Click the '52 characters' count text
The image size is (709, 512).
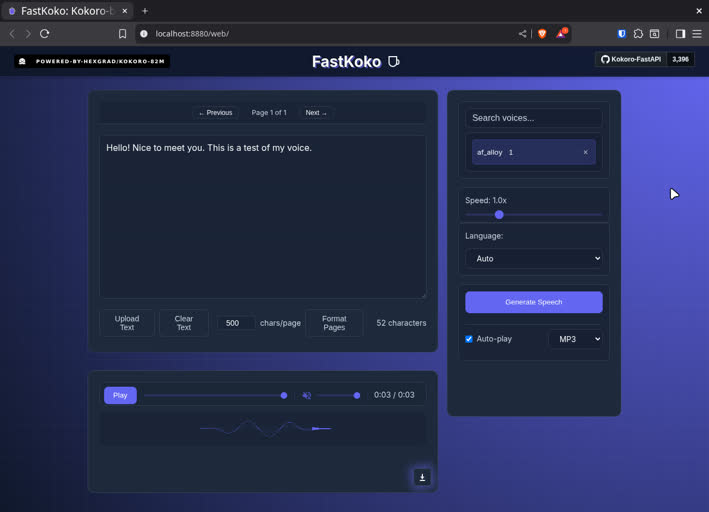[x=401, y=323]
